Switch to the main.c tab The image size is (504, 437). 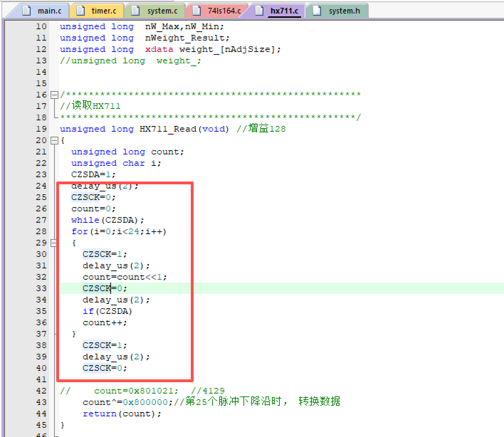(49, 11)
